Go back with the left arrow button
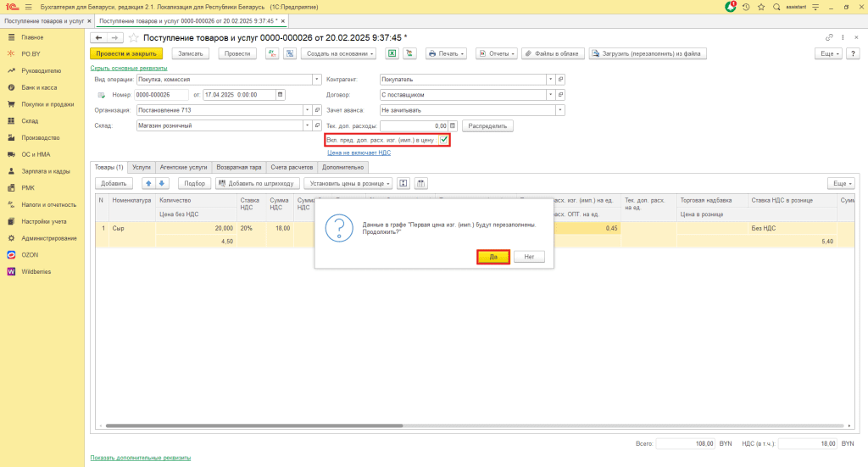 (98, 37)
